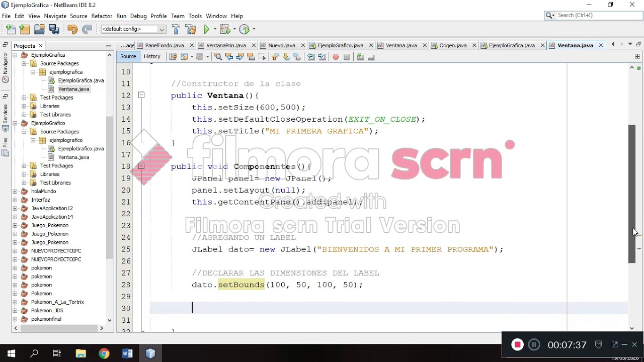Switch to the Nuevo.java tab
Image resolution: width=644 pixels, height=362 pixels.
point(282,45)
